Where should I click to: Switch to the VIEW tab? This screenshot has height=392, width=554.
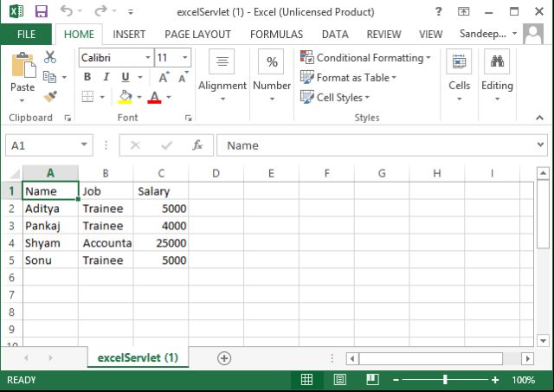430,35
